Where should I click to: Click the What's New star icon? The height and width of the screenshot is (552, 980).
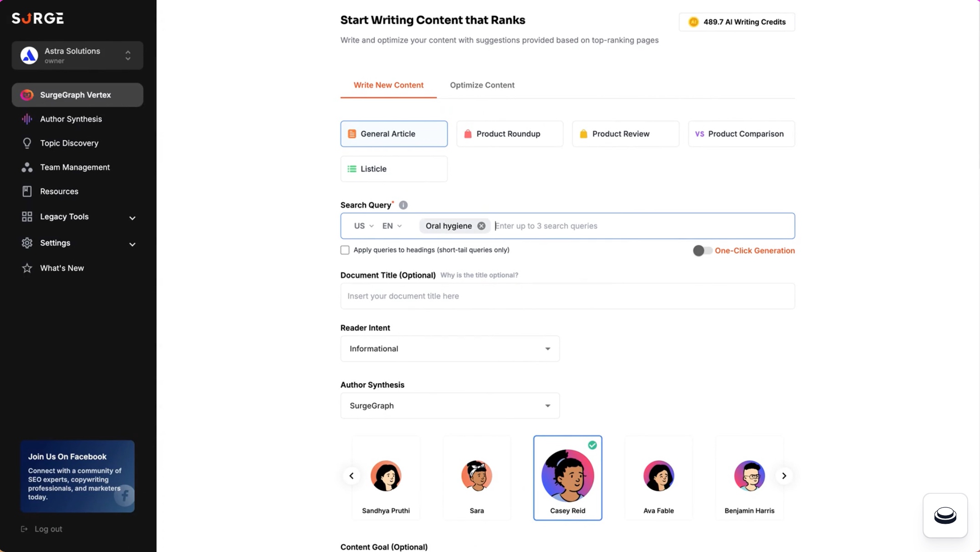pyautogui.click(x=27, y=268)
